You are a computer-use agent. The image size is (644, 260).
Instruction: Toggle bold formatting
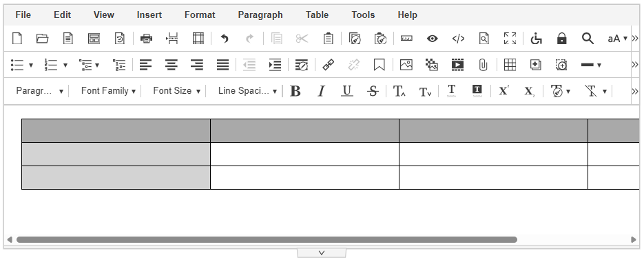click(x=295, y=91)
